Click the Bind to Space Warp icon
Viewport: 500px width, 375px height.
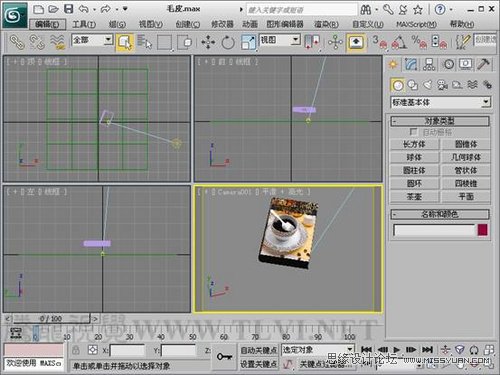point(57,42)
